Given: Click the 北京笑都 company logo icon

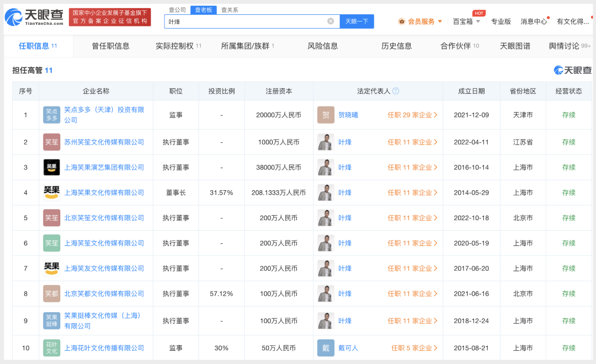Looking at the screenshot, I should point(52,293).
